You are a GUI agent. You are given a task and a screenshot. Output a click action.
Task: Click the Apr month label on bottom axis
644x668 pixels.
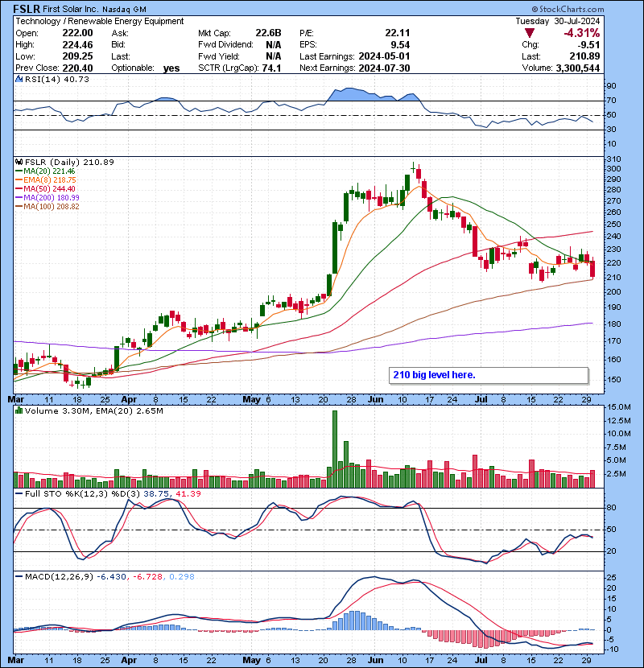[129, 660]
